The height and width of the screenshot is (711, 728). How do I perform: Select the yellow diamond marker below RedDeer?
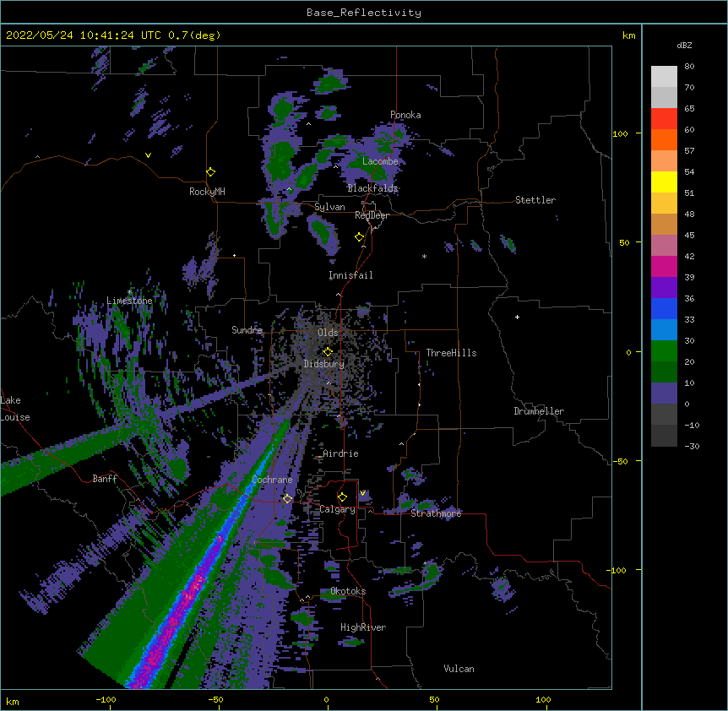(x=359, y=237)
